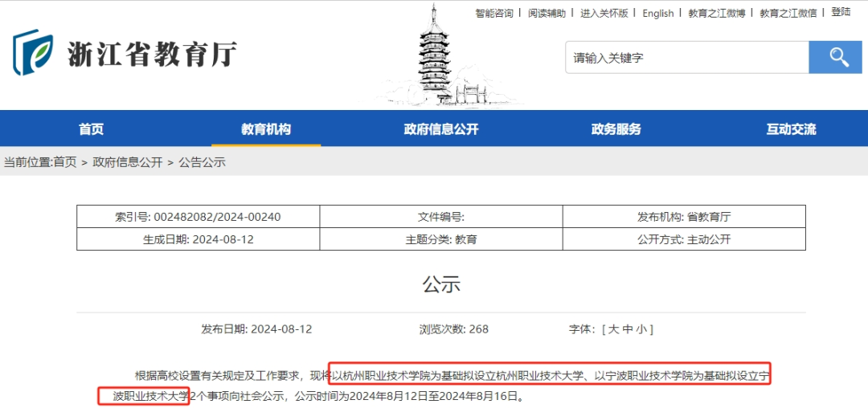Click 政府信息公开 in the breadcrumb

[x=128, y=162]
